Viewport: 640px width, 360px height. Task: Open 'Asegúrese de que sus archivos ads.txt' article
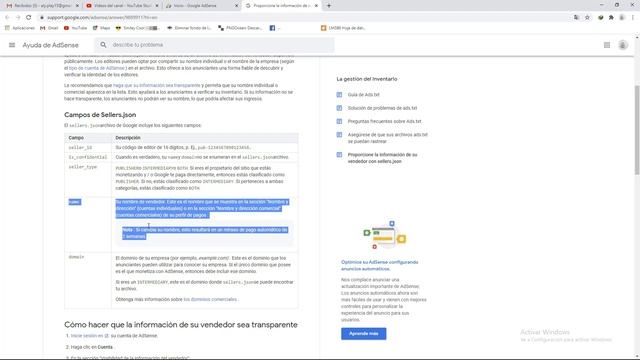(x=387, y=138)
